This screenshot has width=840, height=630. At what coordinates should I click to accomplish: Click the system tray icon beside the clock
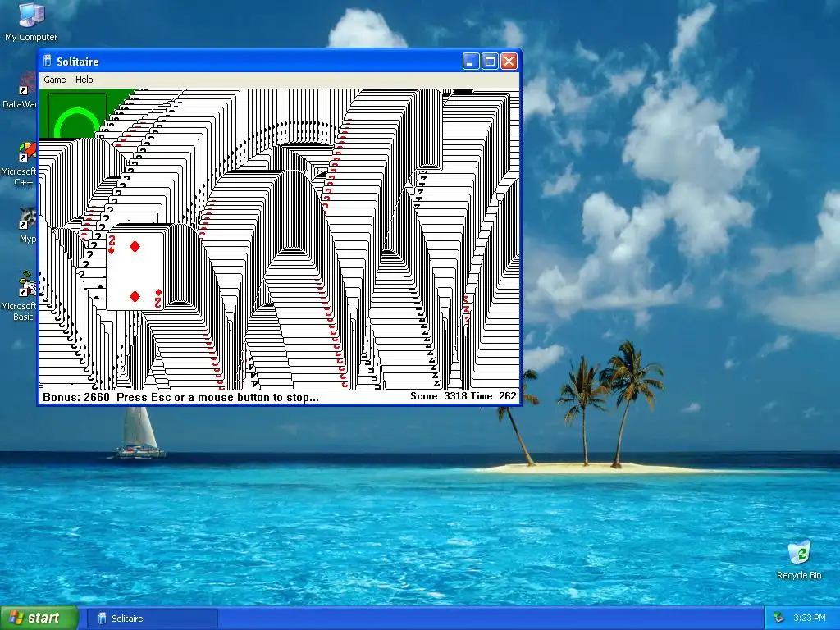(779, 619)
